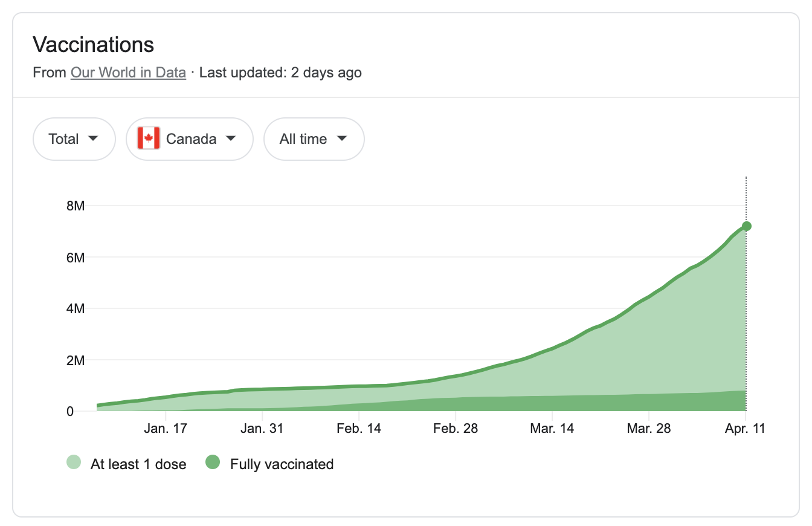812x526 pixels.
Task: Click the dark green Fully vaccinated swatch
Action: click(x=213, y=463)
